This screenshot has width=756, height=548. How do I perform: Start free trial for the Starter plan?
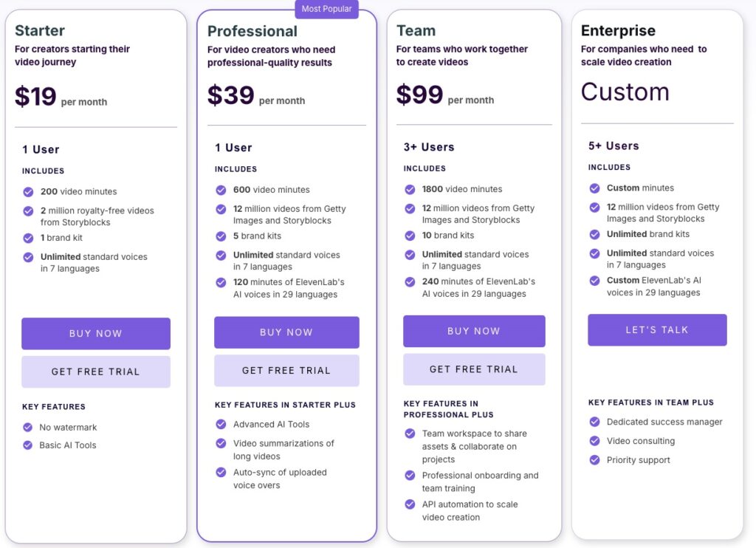pos(96,371)
